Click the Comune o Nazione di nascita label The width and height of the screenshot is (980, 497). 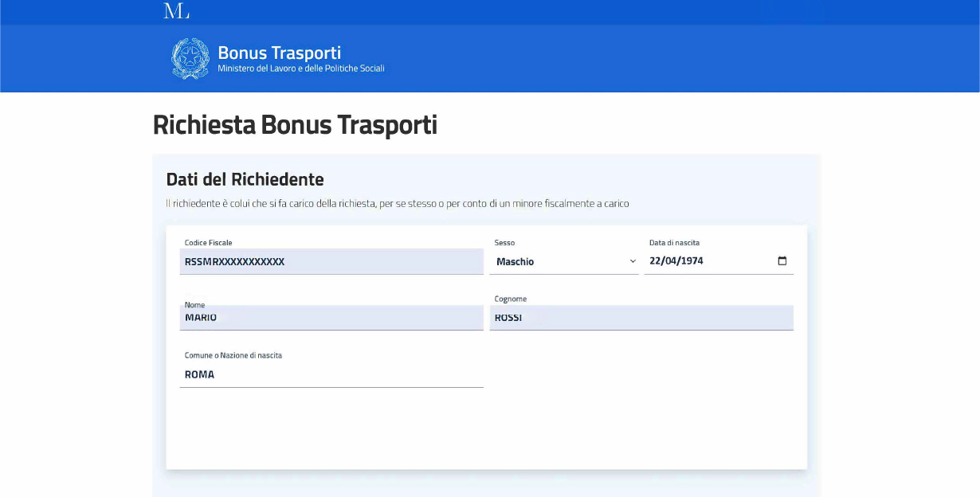[233, 355]
